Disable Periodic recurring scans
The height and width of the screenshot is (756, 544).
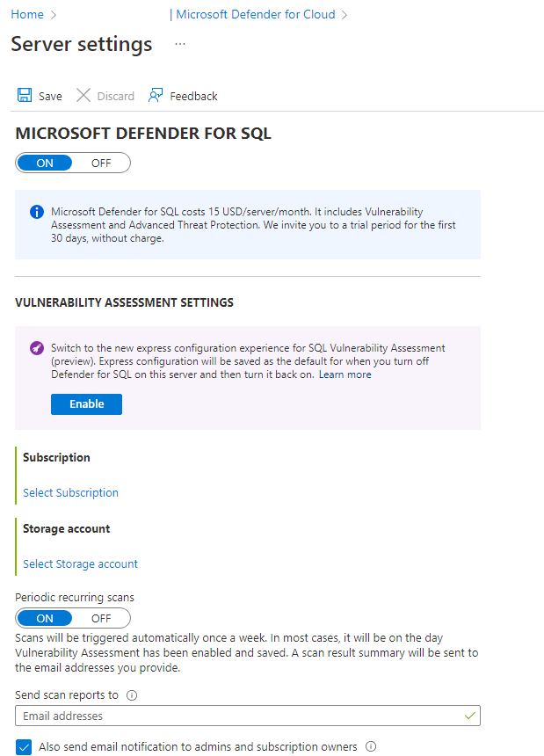(x=100, y=618)
